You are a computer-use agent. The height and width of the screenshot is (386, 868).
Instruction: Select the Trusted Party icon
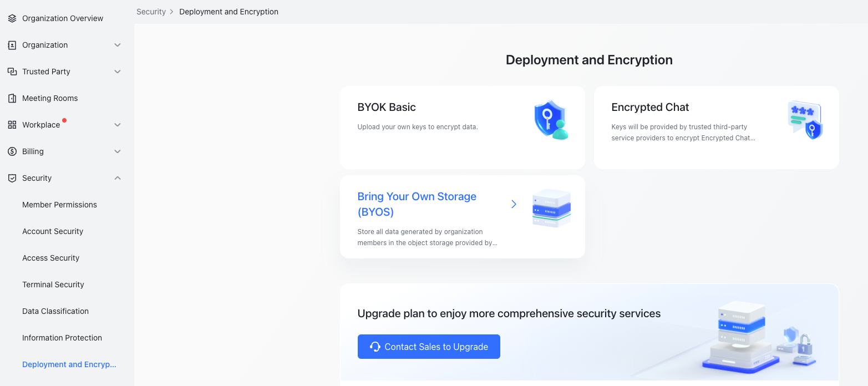pyautogui.click(x=12, y=72)
